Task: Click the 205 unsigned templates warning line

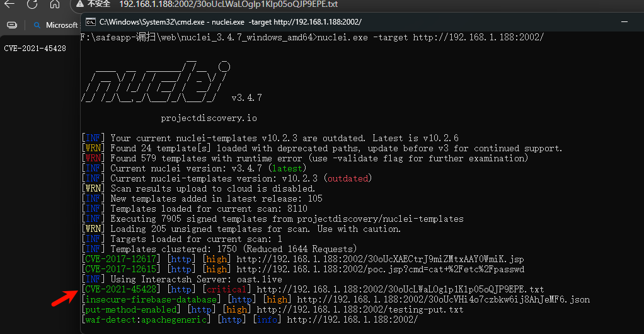Action: pyautogui.click(x=241, y=229)
